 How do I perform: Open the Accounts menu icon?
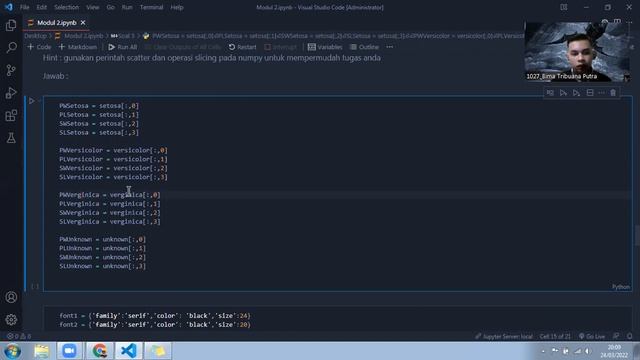pos(11,297)
